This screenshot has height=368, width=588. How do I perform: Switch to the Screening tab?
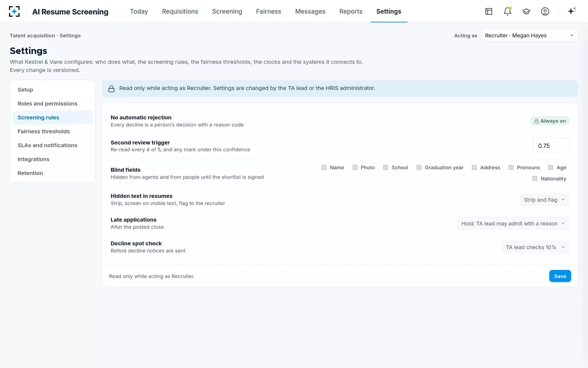tap(227, 11)
